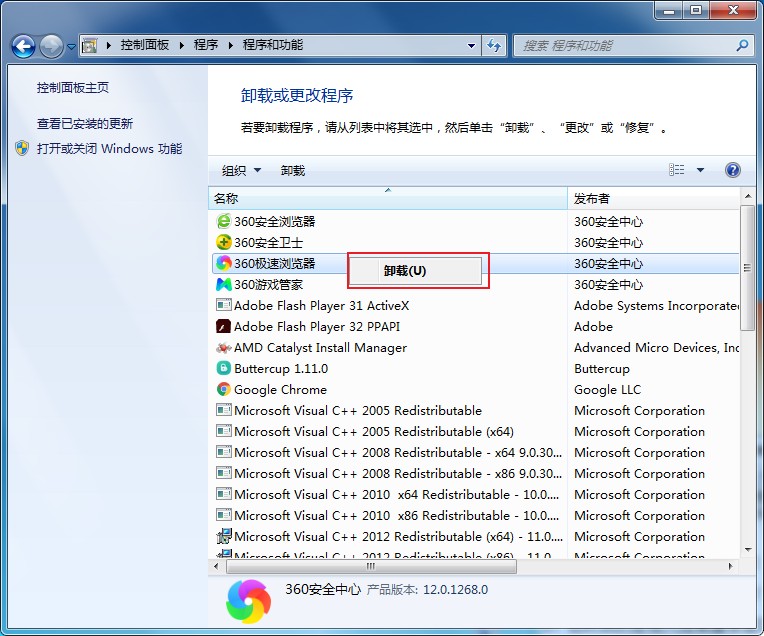764x636 pixels.
Task: Click the change view icon
Action: (676, 170)
